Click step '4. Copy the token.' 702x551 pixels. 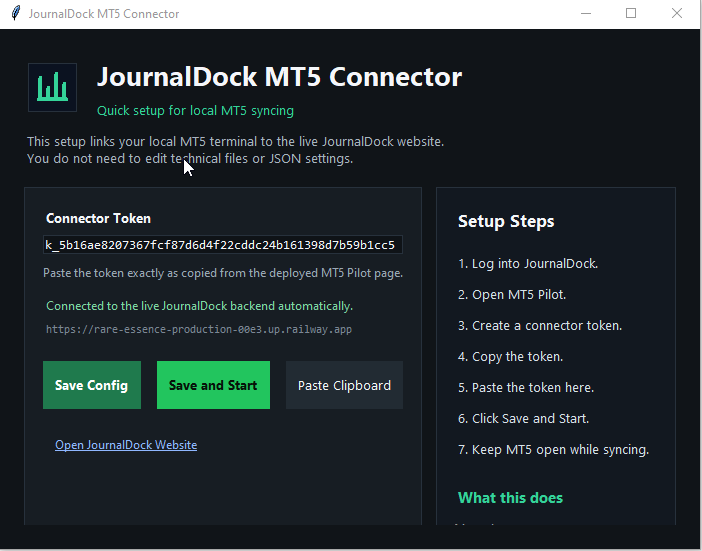pyautogui.click(x=510, y=357)
